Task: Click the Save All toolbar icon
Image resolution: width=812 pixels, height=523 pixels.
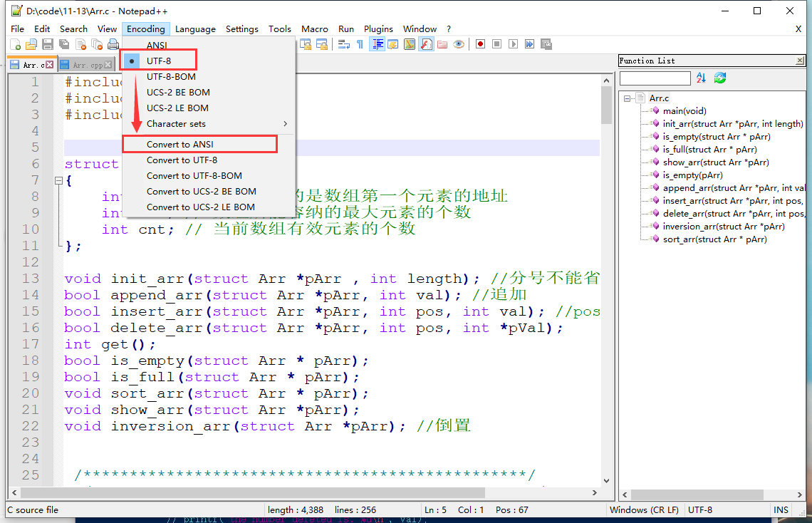Action: [x=64, y=43]
